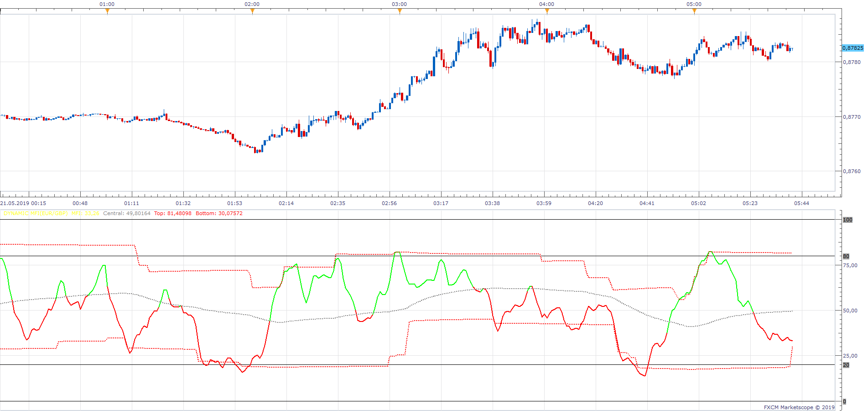Click the 0,8770 price axis label

pyautogui.click(x=852, y=117)
